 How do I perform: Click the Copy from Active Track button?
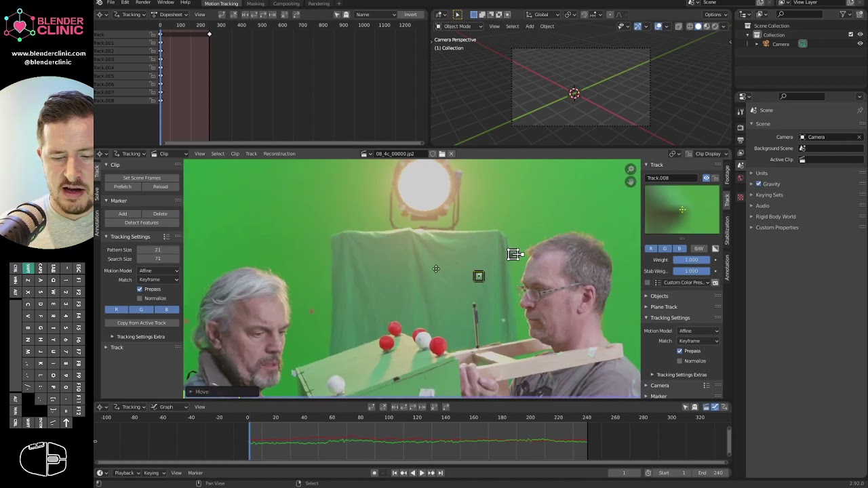[x=142, y=323]
